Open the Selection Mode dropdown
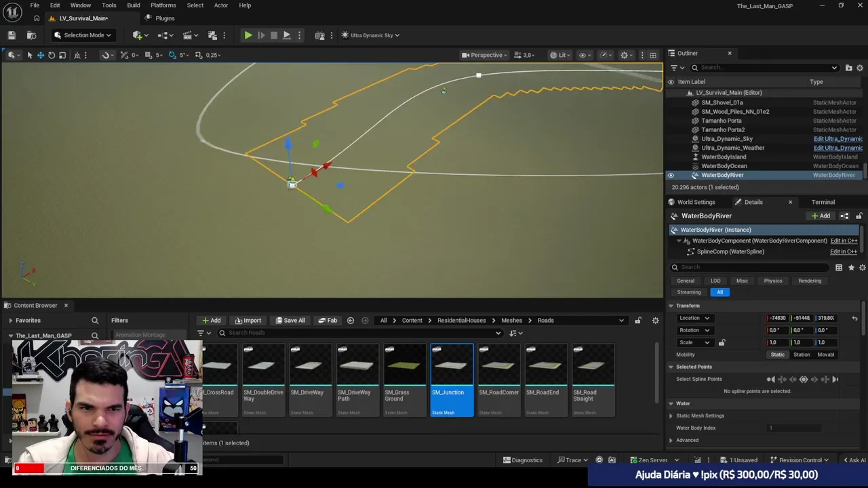 tap(82, 35)
